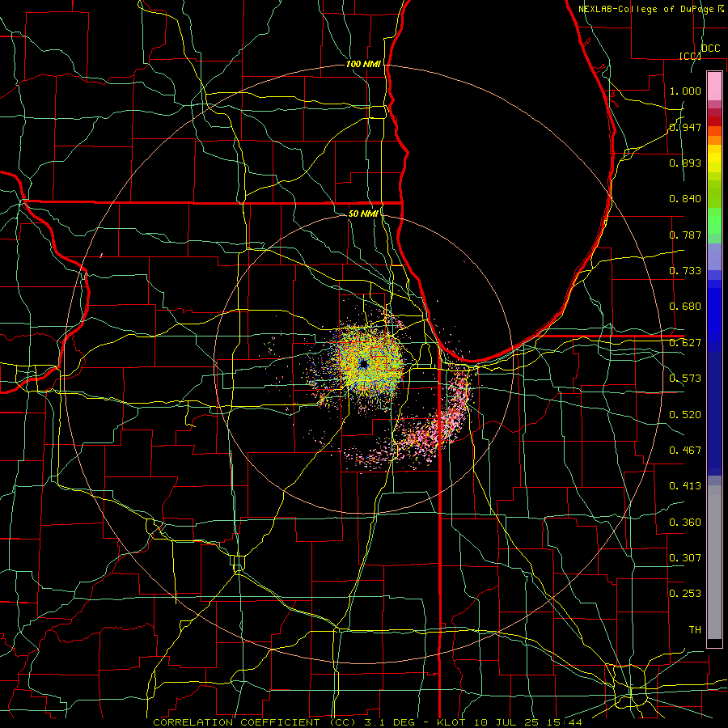Click the 0.627 scale value
The image size is (728, 728).
click(x=685, y=343)
